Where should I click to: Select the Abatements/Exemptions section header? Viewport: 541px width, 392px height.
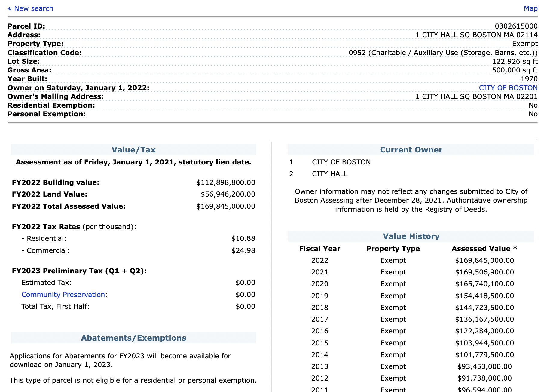pyautogui.click(x=133, y=338)
